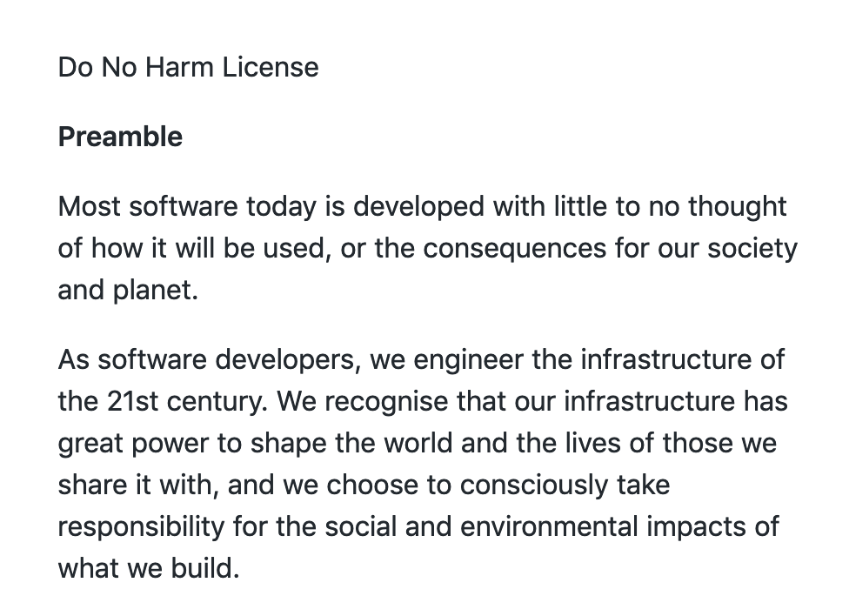Click on the word "consequences"
849x616 pixels.
(514, 250)
